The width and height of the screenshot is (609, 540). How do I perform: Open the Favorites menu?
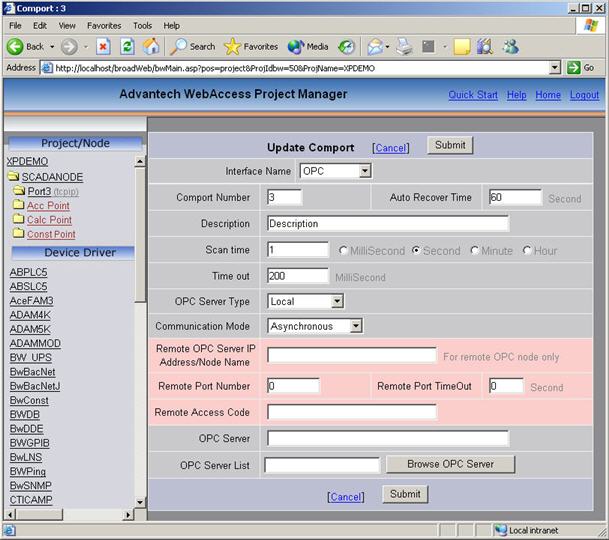click(x=104, y=26)
